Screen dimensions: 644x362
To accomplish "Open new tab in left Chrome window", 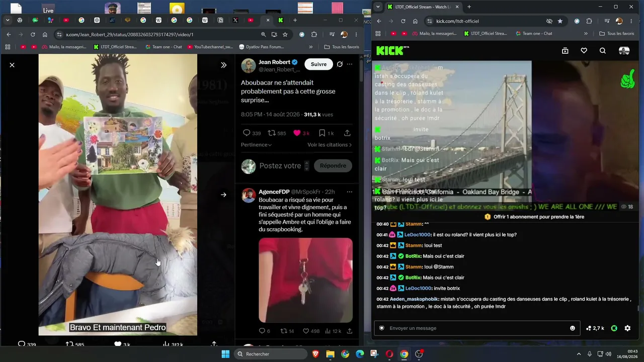I will tap(295, 20).
